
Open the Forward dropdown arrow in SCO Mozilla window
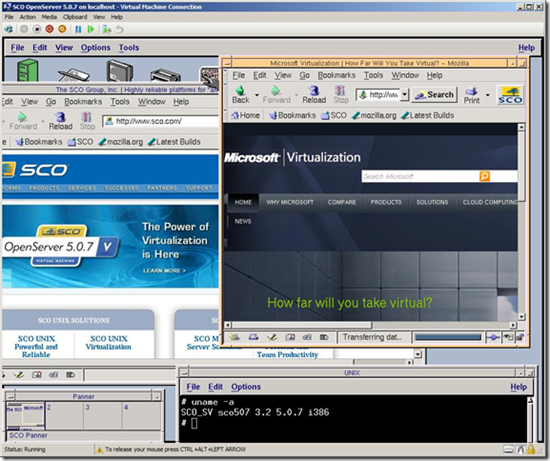click(x=43, y=121)
